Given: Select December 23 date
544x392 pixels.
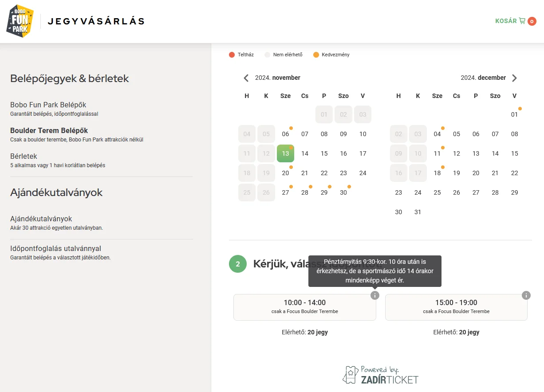Looking at the screenshot, I should [x=398, y=192].
